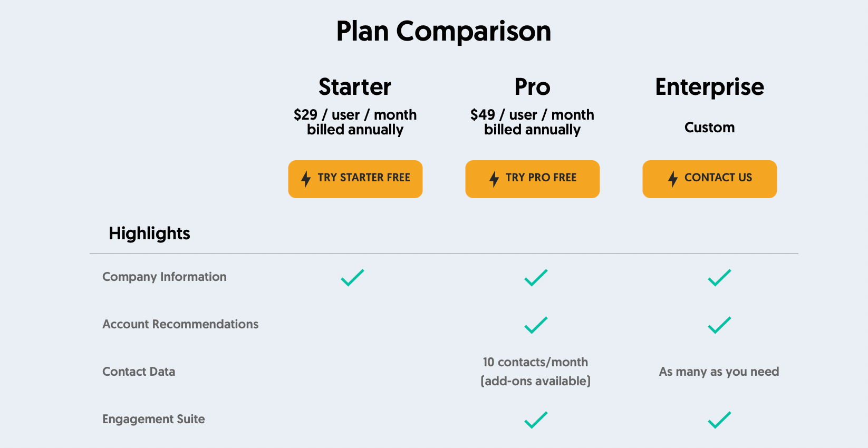
Task: Select the Account Recommendations row label
Action: [x=180, y=324]
